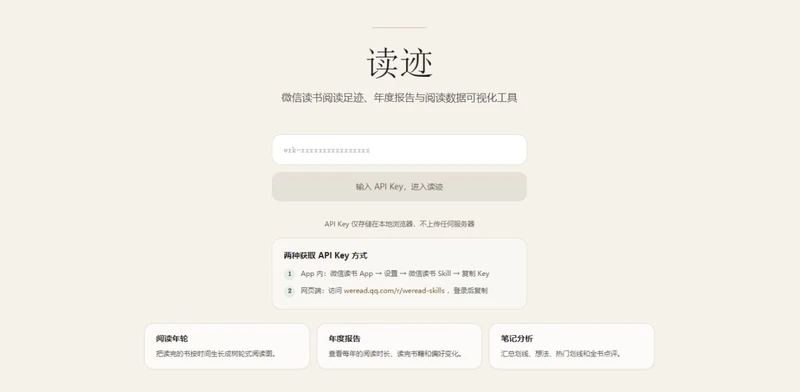Click the 输入 API Key，进入读迹 button
The height and width of the screenshot is (392, 800).
[x=399, y=186]
